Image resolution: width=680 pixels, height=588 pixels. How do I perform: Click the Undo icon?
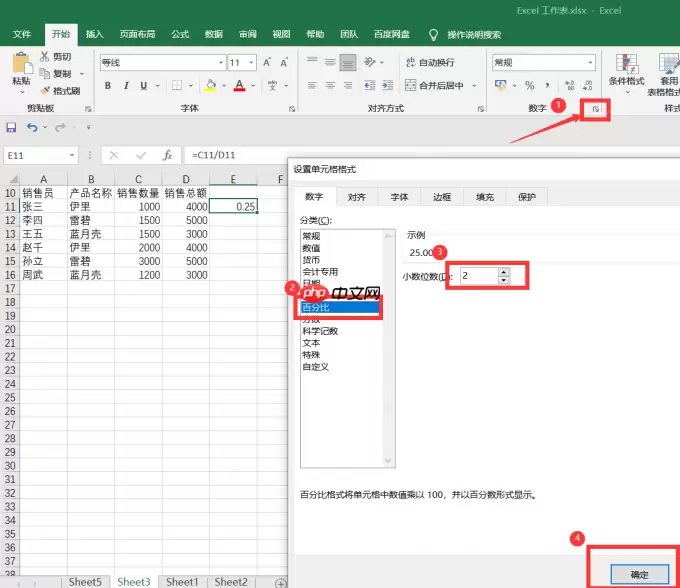tap(32, 127)
